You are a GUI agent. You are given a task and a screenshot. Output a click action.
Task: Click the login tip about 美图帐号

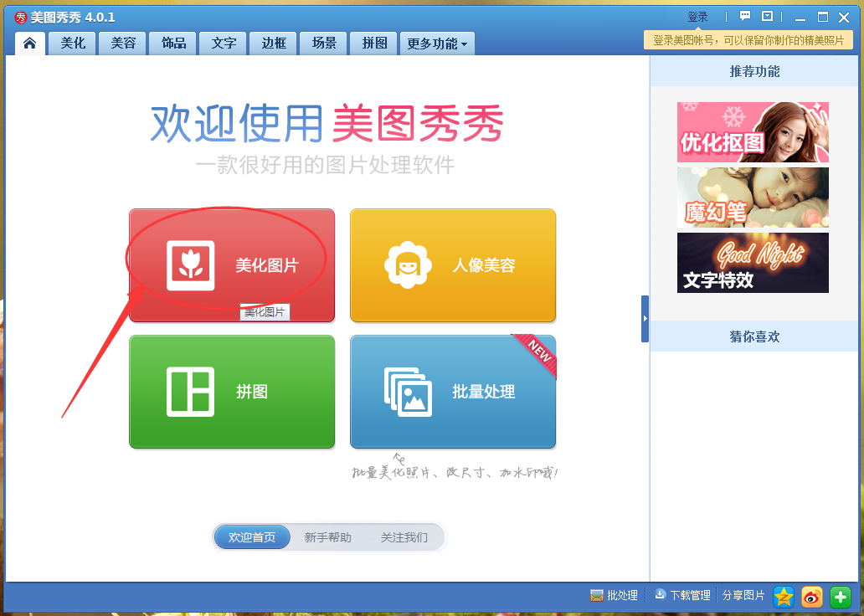(748, 40)
